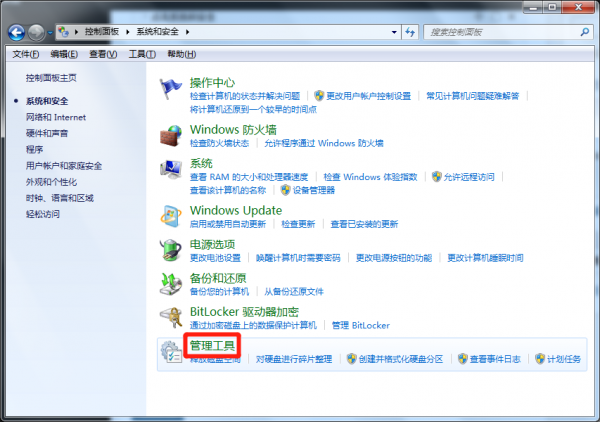Click 检查防火墙状态 link

219,143
